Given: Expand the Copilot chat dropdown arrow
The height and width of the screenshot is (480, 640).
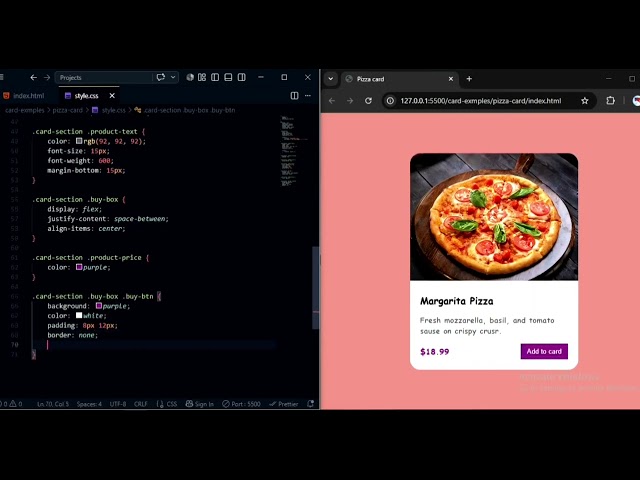Looking at the screenshot, I should (173, 77).
